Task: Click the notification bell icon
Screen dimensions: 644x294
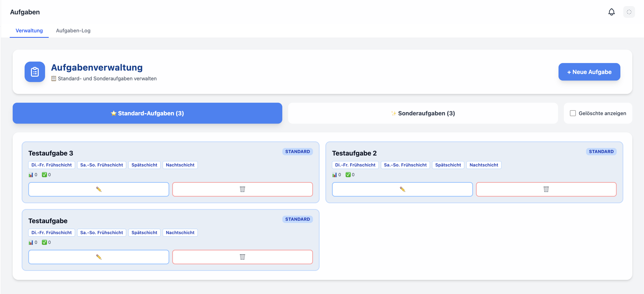Action: pyautogui.click(x=611, y=12)
